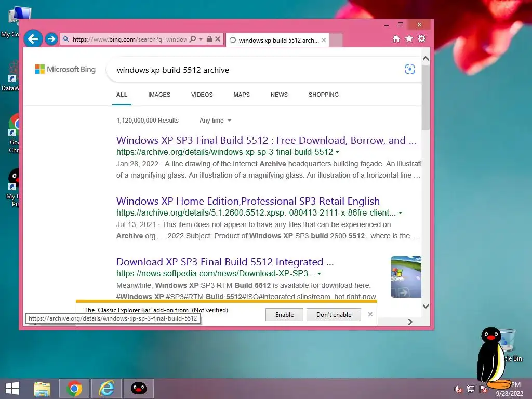Viewport: 532px width, 399px height.
Task: Click the vertical scrollbar thumb
Action: point(426,97)
